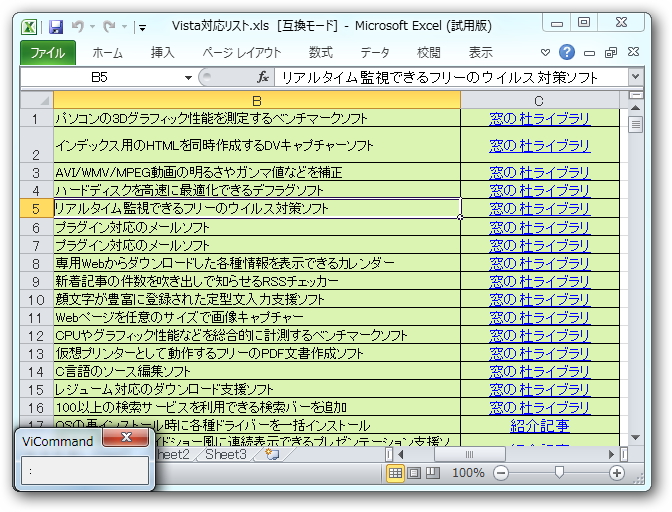Select column C header
672x512 pixels.
(539, 101)
